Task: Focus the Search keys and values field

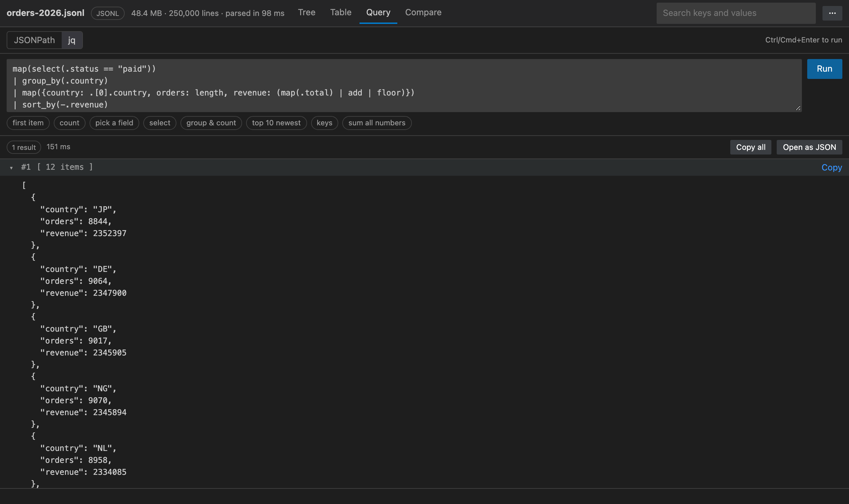Action: [736, 13]
